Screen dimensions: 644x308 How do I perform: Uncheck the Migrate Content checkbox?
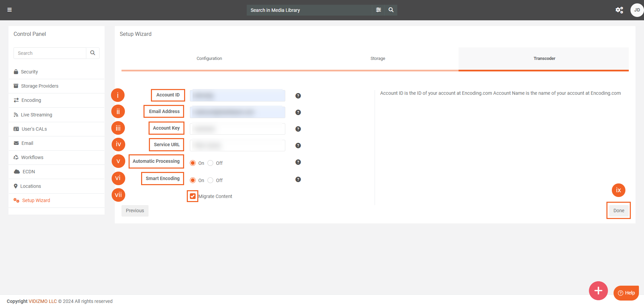tap(193, 196)
